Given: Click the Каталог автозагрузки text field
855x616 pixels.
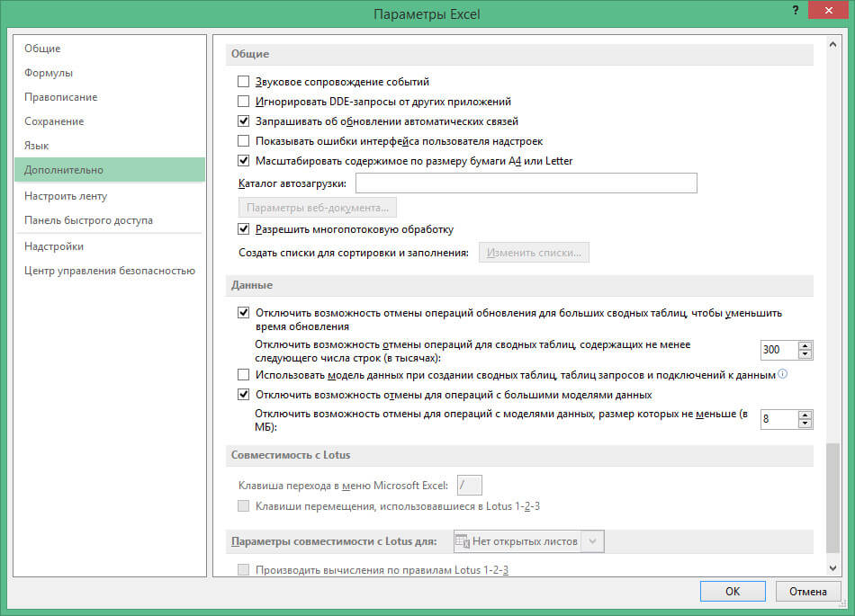Looking at the screenshot, I should (526, 183).
